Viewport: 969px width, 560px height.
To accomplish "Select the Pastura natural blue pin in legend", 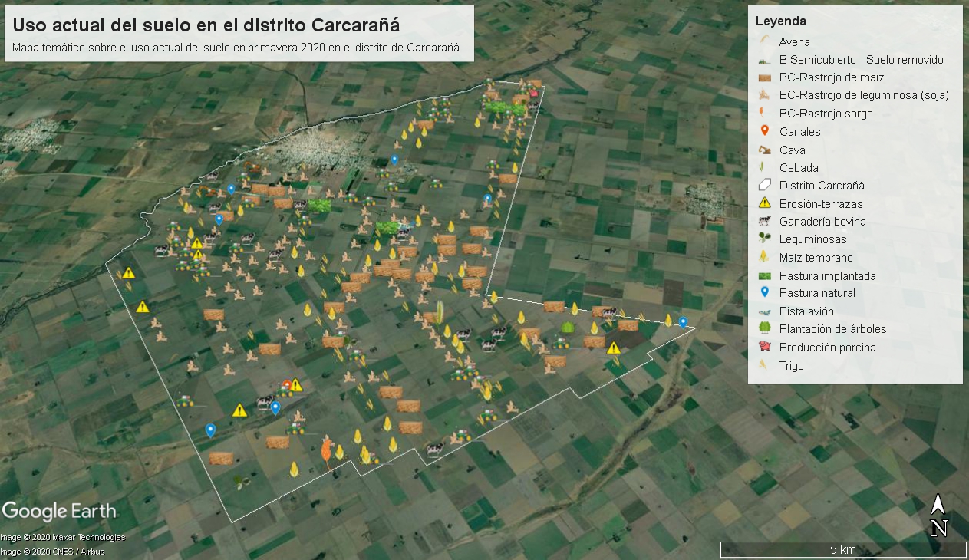I will tap(764, 293).
